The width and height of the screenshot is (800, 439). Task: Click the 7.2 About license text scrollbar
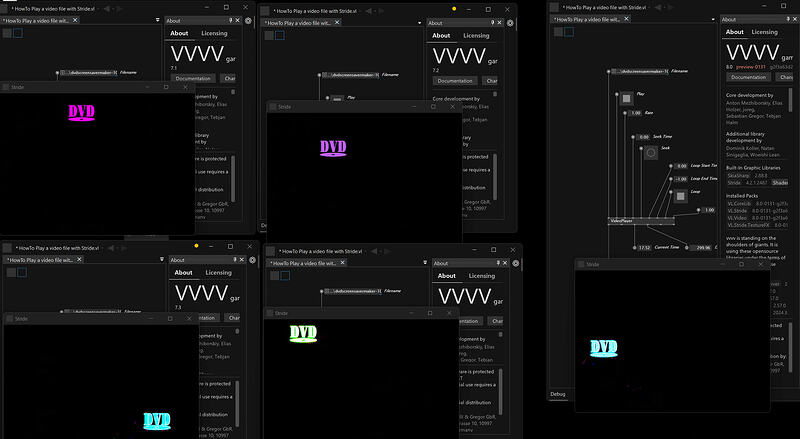coord(495,179)
